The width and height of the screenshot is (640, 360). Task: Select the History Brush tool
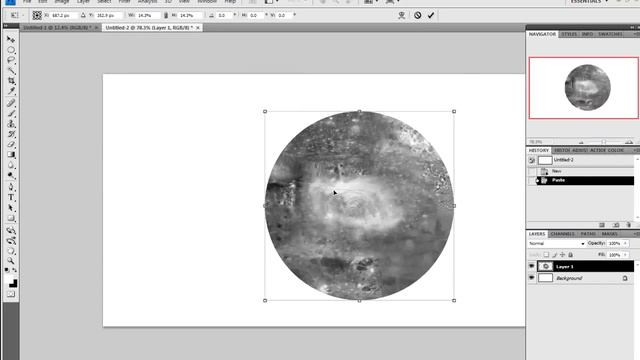tap(11, 134)
